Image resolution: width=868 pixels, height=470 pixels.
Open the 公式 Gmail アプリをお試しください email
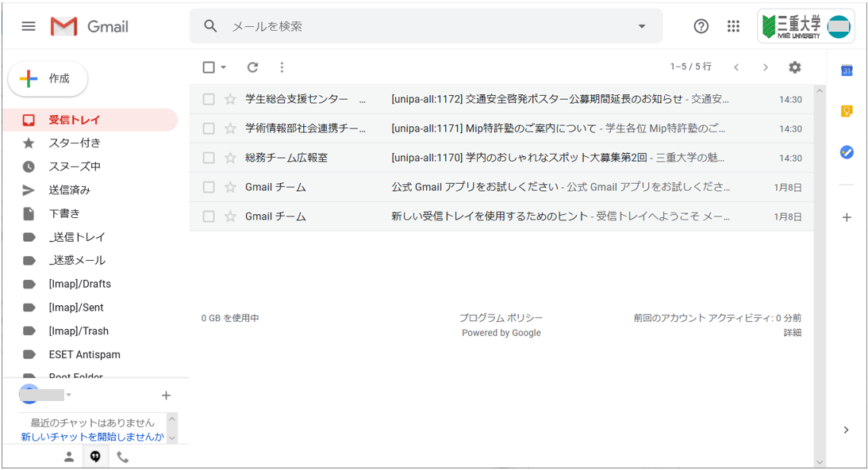click(501, 187)
